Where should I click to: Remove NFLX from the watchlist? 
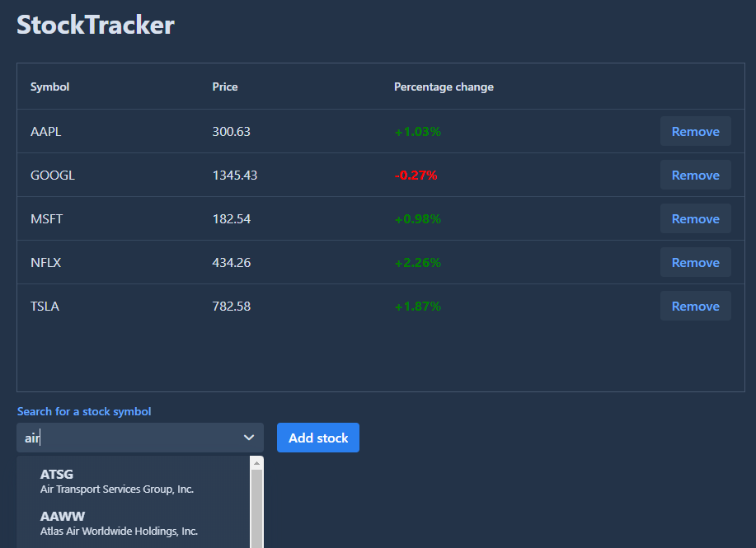point(695,262)
